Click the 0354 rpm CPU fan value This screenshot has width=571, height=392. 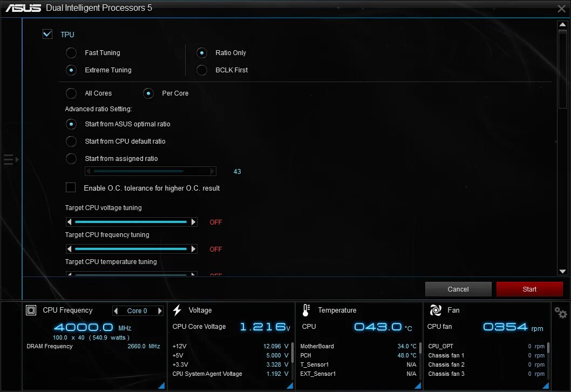[x=513, y=327]
